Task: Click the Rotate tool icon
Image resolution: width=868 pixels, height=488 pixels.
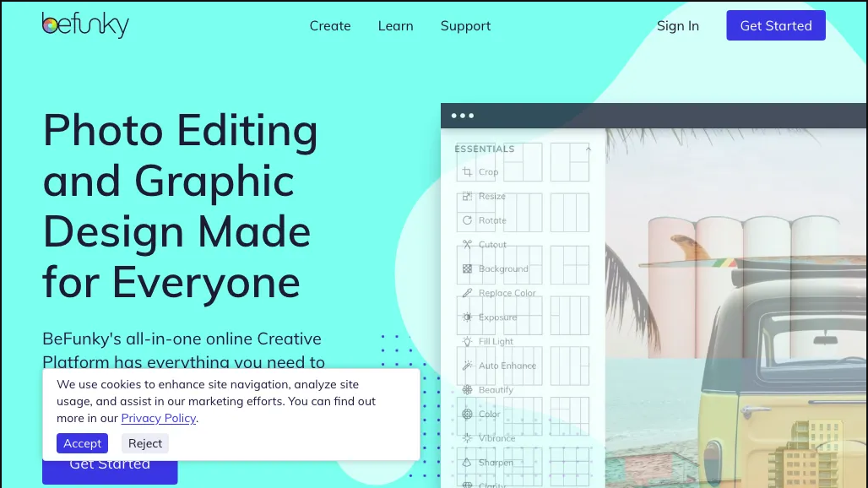Action: pos(467,220)
